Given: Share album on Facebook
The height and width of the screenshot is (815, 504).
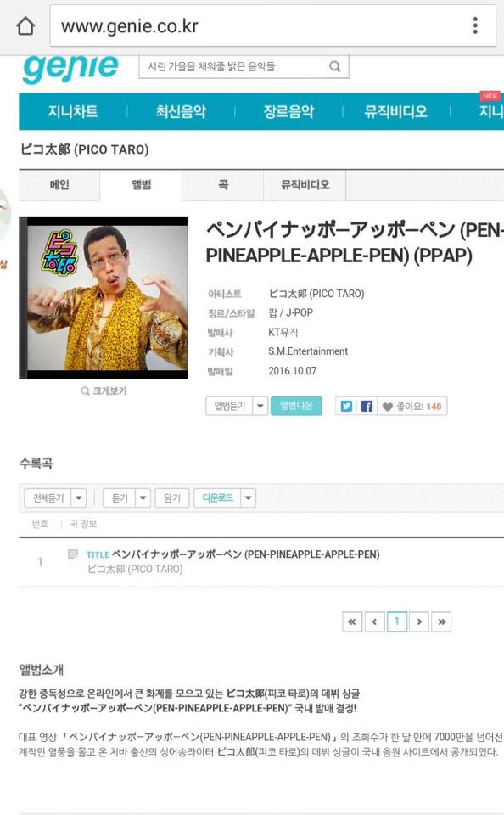Looking at the screenshot, I should [367, 407].
